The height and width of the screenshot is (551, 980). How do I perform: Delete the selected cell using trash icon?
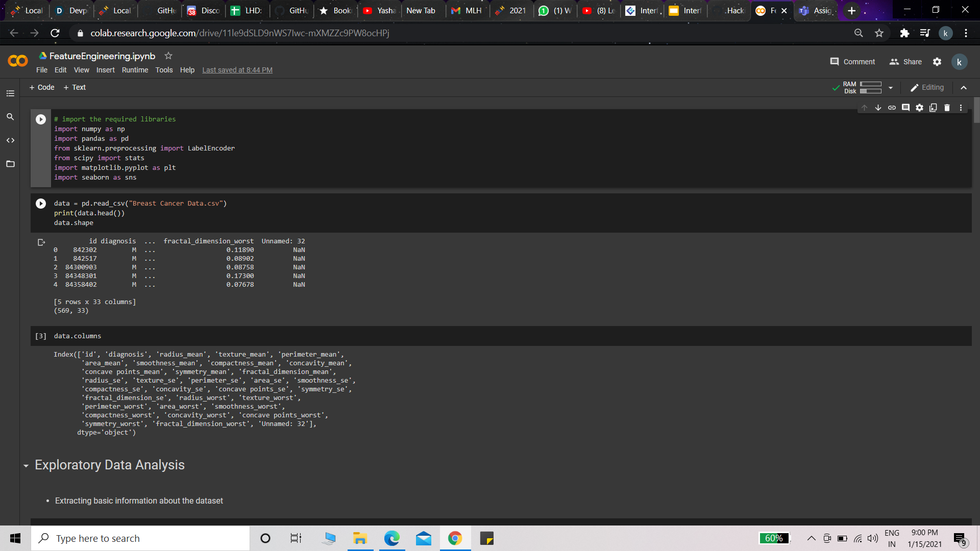(x=947, y=108)
